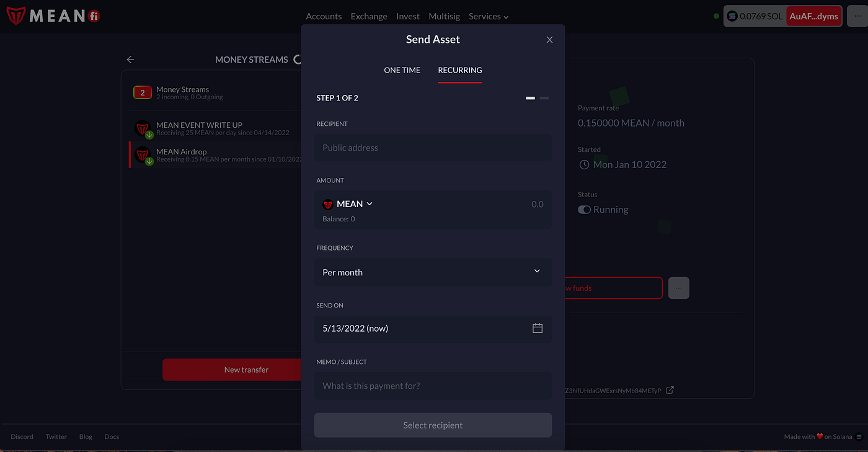868x452 pixels.
Task: Open the three-dot menu in the top header
Action: coord(858,16)
